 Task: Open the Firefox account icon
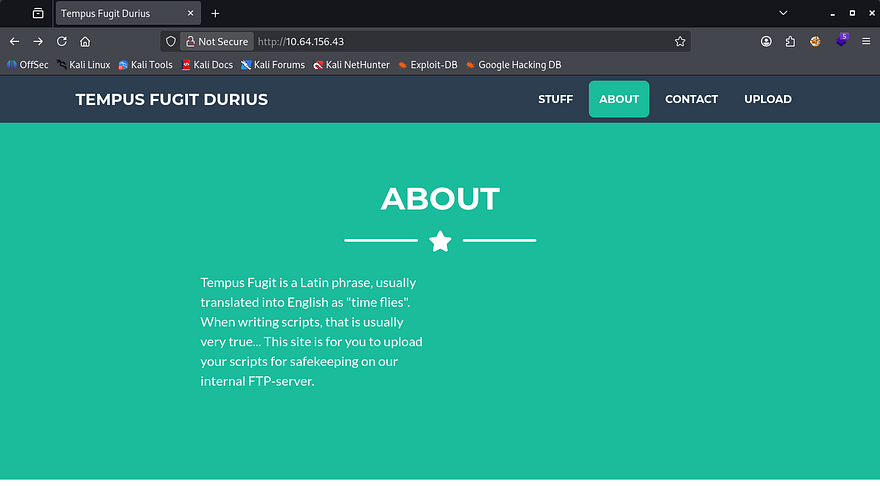766,42
